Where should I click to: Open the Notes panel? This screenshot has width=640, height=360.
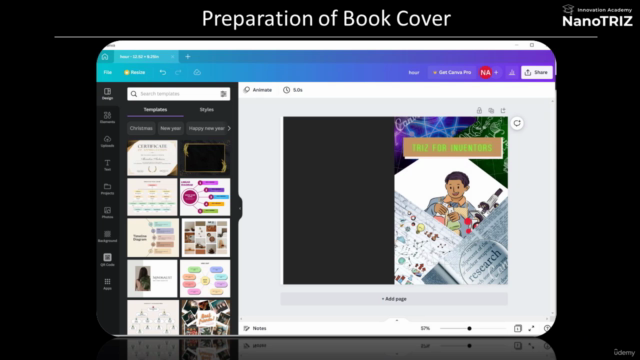tap(255, 328)
